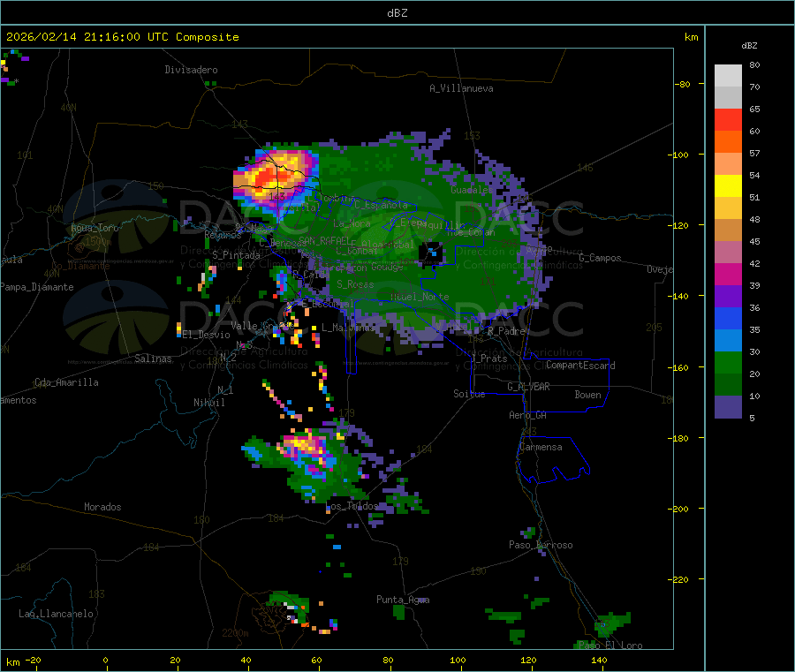
Task: Select the magenta 39-42 dBZ legend swatch
Action: (728, 274)
